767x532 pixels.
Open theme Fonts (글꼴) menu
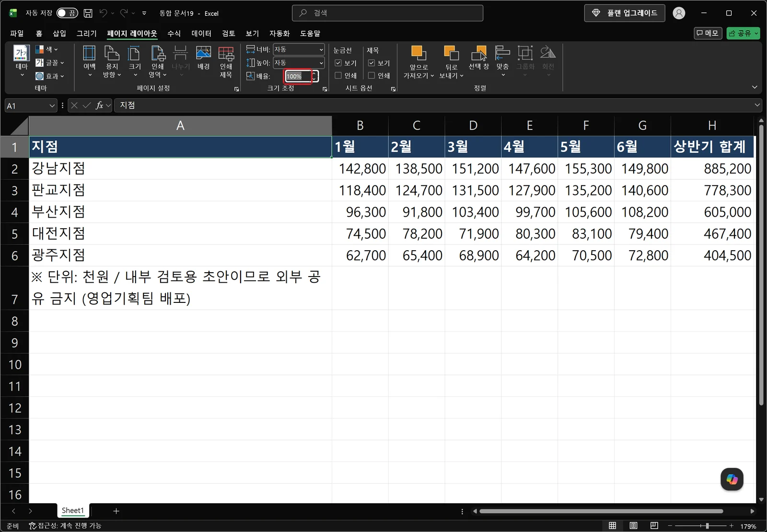[49, 63]
